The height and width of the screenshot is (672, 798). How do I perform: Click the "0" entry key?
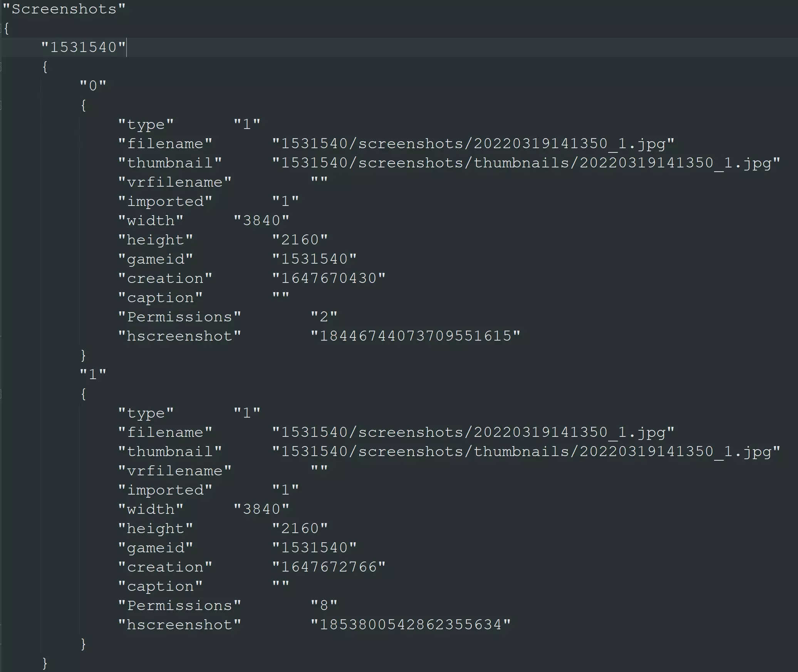tap(93, 86)
